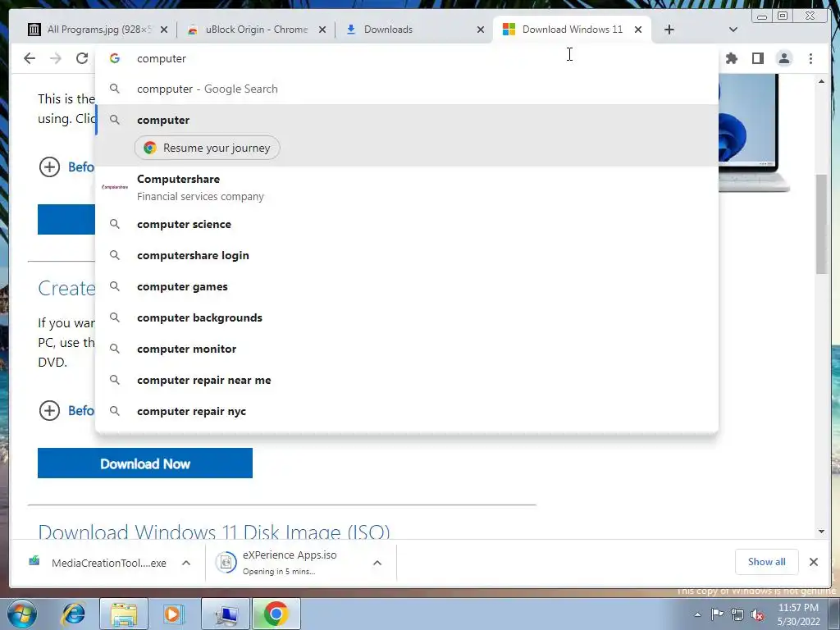Click 'Download Windows 11 Disk Image (ISO)' heading
The image size is (840, 630).
tap(214, 532)
